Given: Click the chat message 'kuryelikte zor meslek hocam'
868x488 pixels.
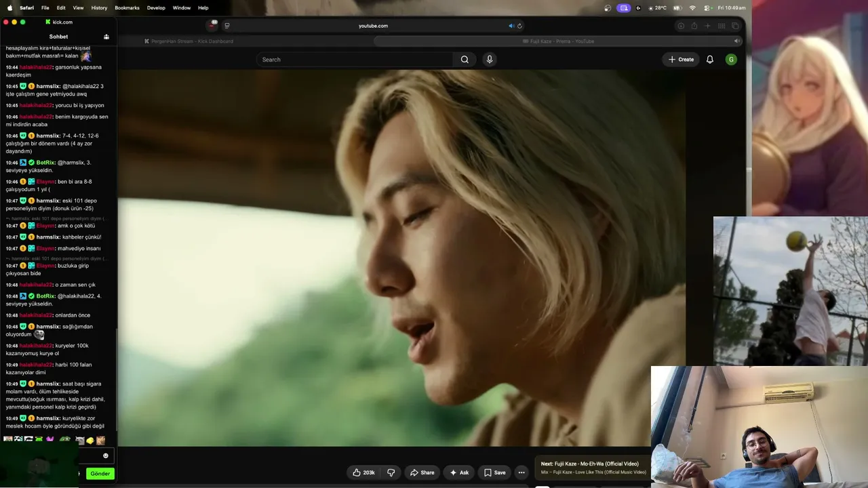Looking at the screenshot, I should pos(55,422).
